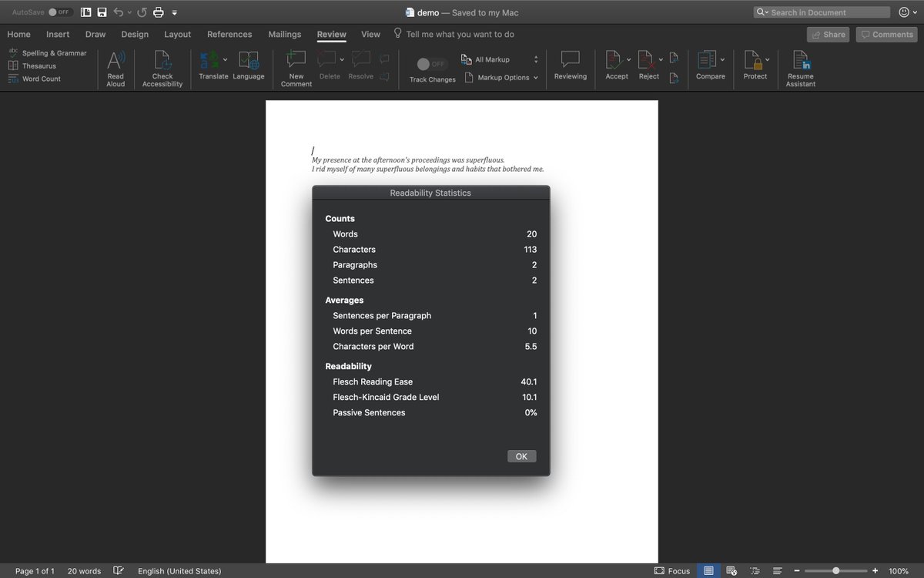Switch to the Home tab

point(19,34)
